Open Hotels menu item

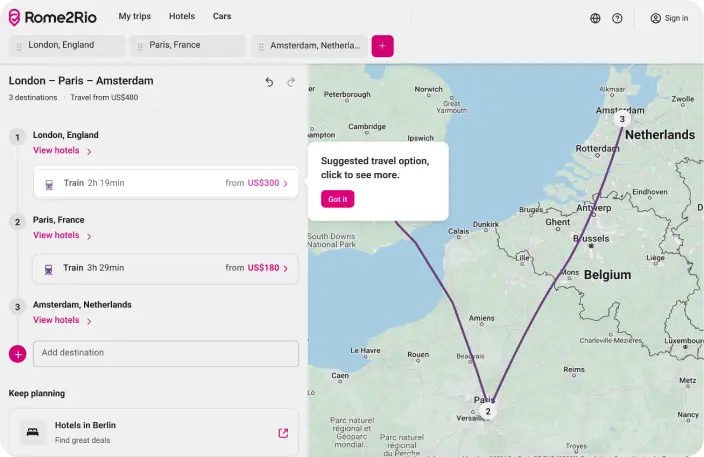tap(182, 16)
